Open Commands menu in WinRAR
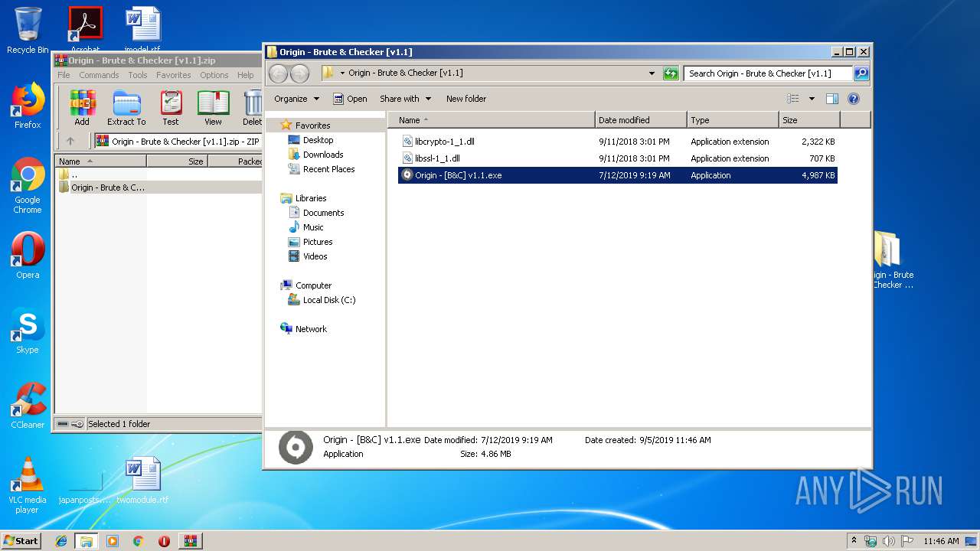 click(99, 75)
